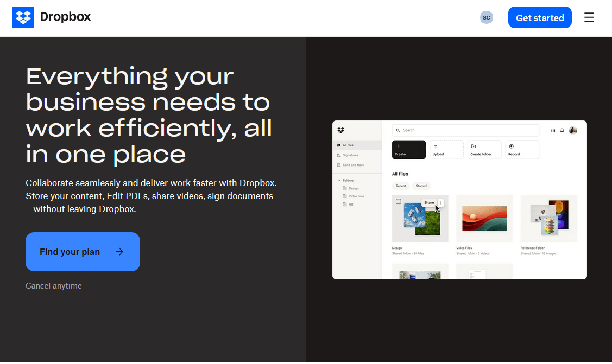Select the Starred filter chip
Image resolution: width=612 pixels, height=364 pixels.
421,186
